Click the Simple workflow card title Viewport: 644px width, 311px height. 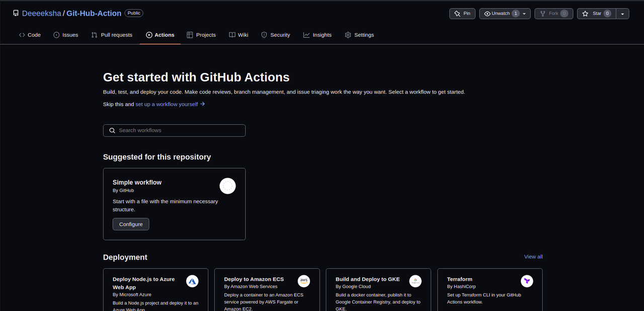point(137,182)
